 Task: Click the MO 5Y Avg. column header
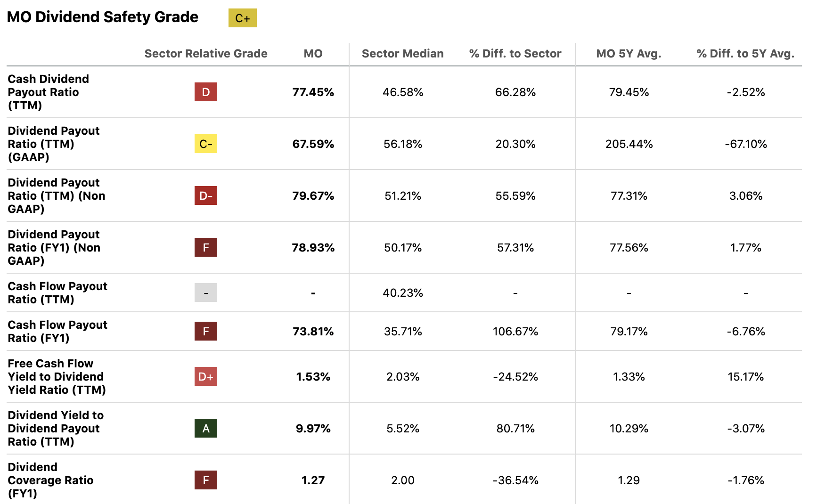coord(629,54)
